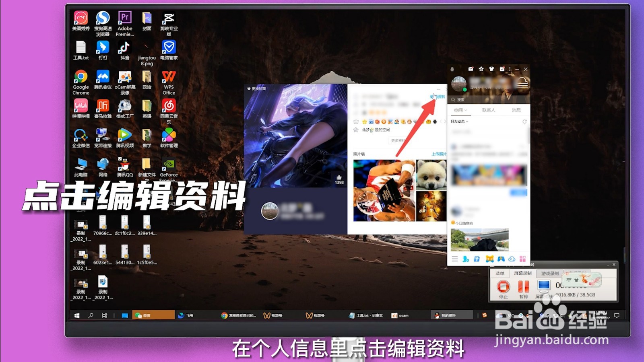
Task: Open the QQ mail envelope icon
Action: coord(471,69)
